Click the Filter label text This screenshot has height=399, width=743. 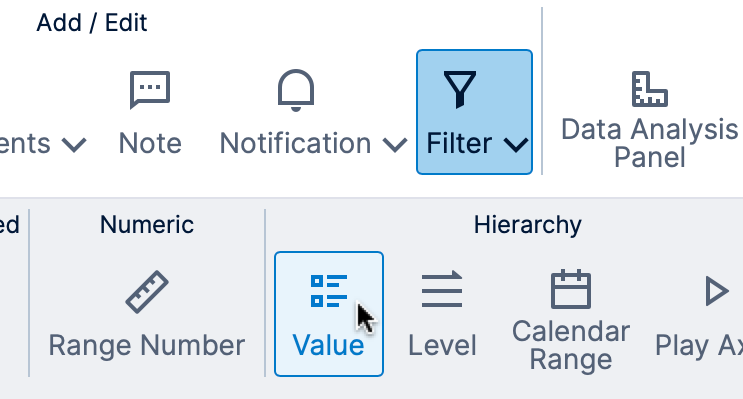point(459,143)
